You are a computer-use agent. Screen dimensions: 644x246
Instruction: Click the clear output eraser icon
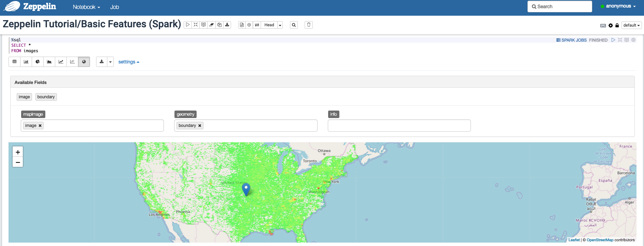point(211,25)
